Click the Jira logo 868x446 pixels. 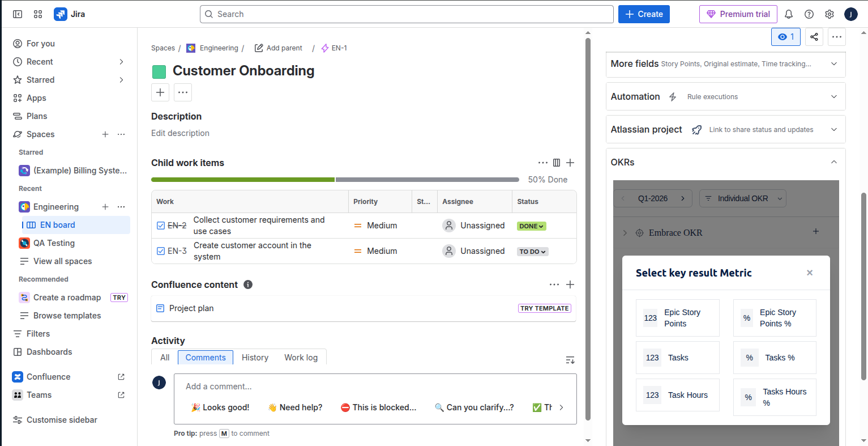[70, 14]
